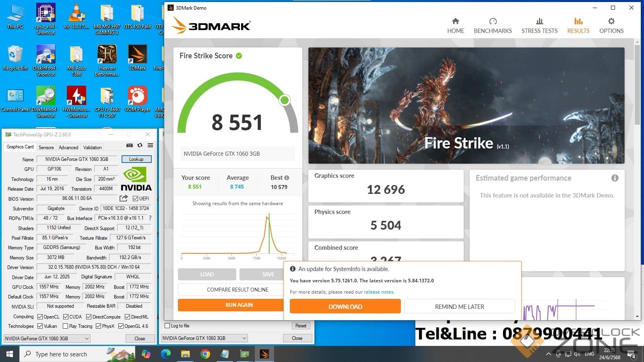644x362 pixels.
Task: Click the Bus Interface question mark in GPU-Z
Action: (x=150, y=218)
